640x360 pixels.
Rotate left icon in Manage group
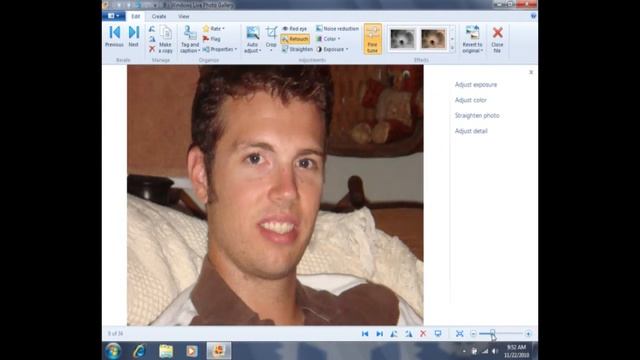[152, 29]
